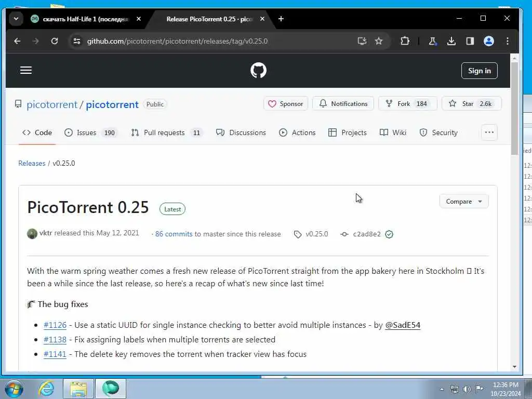Open issue #1138 link
532x399 pixels.
click(55, 340)
